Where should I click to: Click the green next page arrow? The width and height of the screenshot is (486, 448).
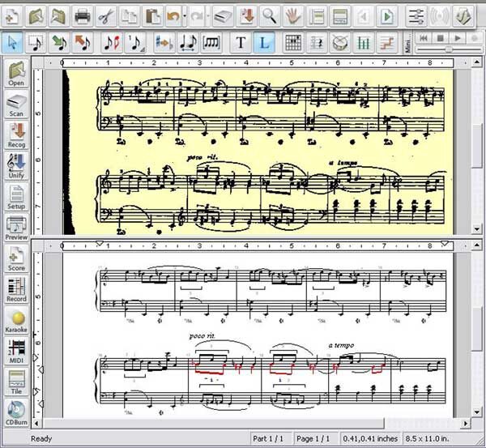386,16
